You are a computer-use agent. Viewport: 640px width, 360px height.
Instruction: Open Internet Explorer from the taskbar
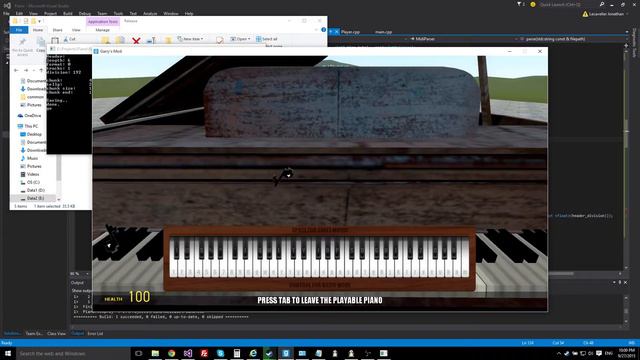pyautogui.click(x=253, y=353)
